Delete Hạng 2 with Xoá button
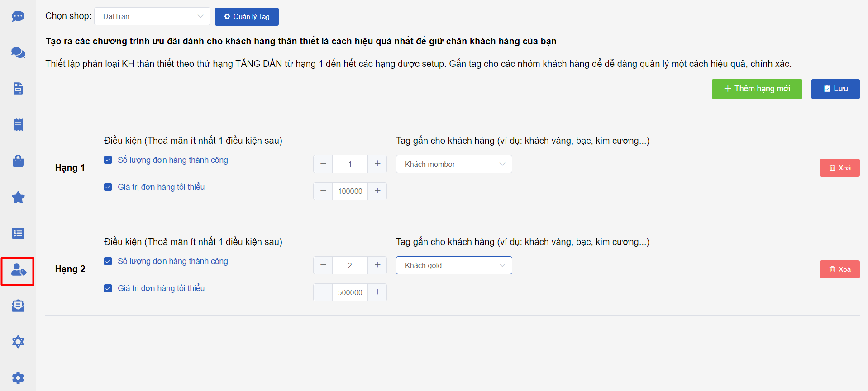 839,269
